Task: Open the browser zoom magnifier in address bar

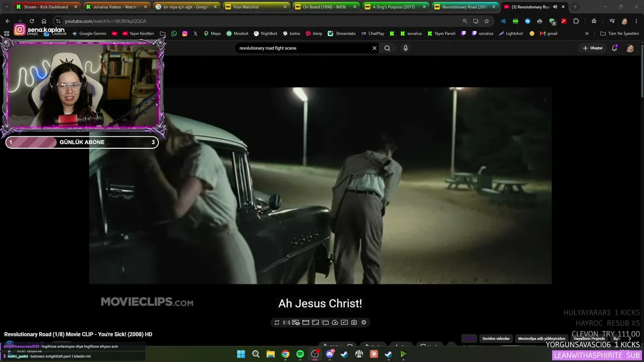Action: pyautogui.click(x=465, y=21)
